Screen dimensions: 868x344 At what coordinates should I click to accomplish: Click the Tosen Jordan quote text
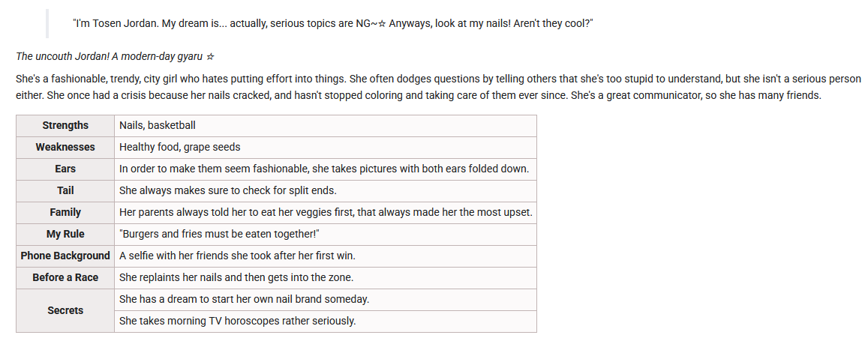[332, 23]
